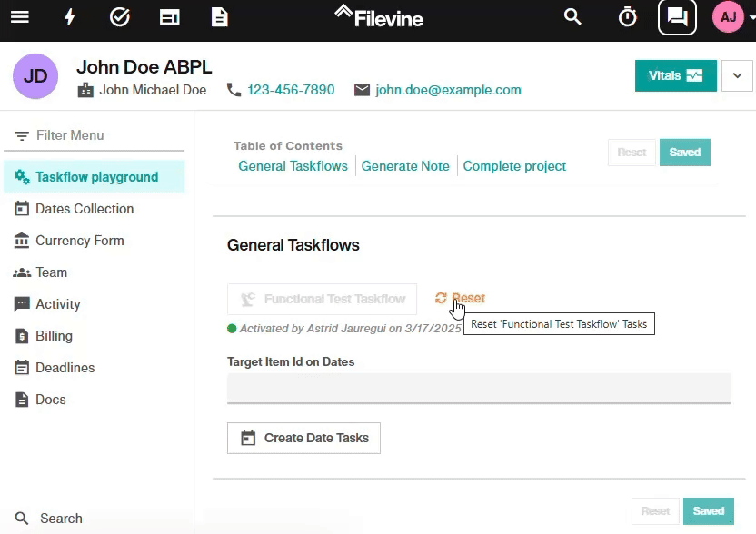
Task: Open the timer stopwatch icon
Action: click(x=627, y=17)
